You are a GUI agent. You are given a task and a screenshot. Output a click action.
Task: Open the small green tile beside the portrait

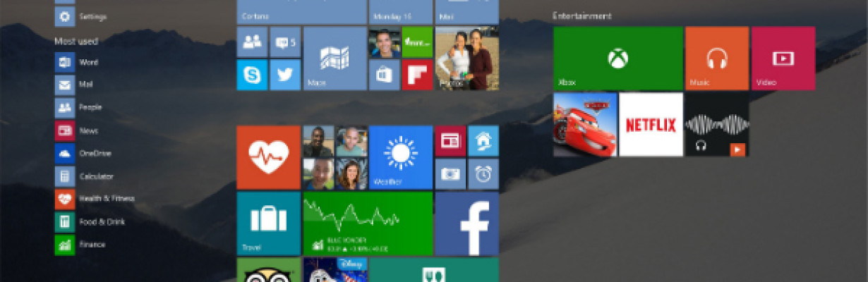[x=417, y=42]
